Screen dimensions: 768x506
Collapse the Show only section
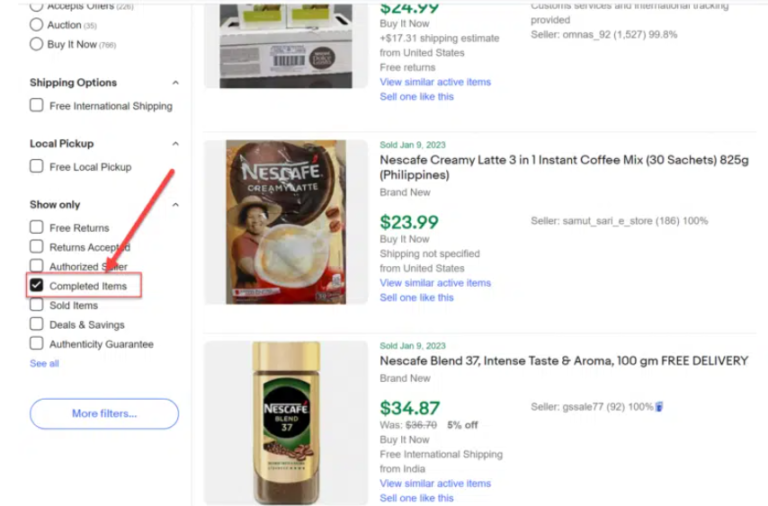176,205
